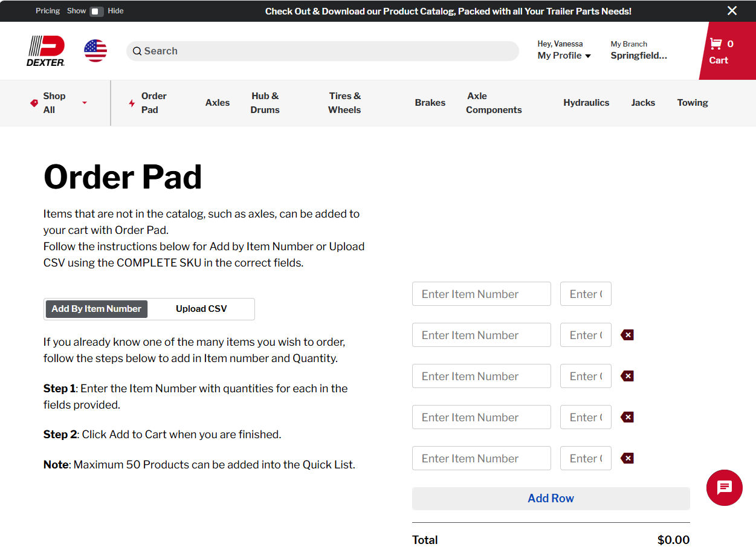This screenshot has height=547, width=756.
Task: Click the Add Row button
Action: (551, 499)
